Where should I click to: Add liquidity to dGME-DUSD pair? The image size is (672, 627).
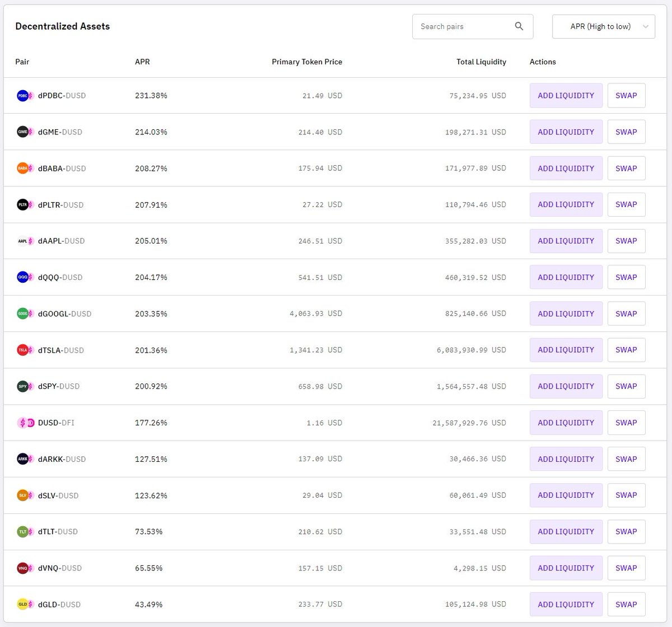pos(566,132)
